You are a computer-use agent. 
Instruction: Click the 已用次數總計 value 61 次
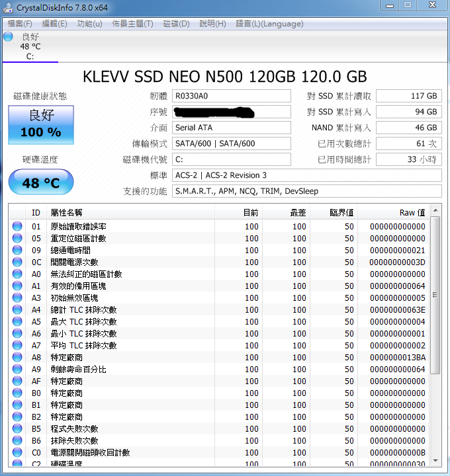click(x=409, y=143)
